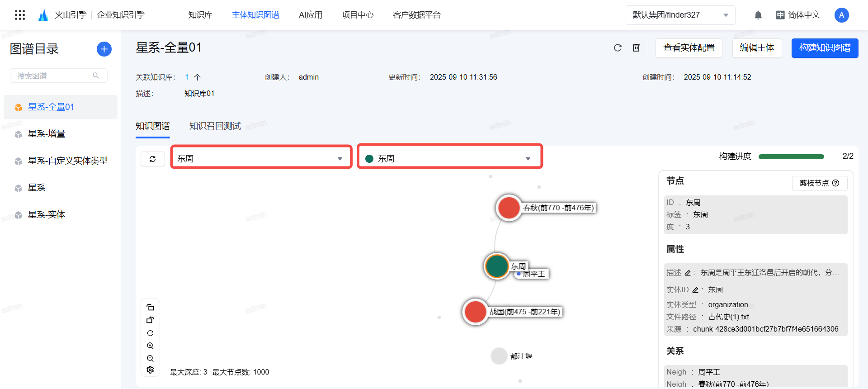Click the Volcano Engine logo
This screenshot has width=868, height=389.
click(43, 15)
